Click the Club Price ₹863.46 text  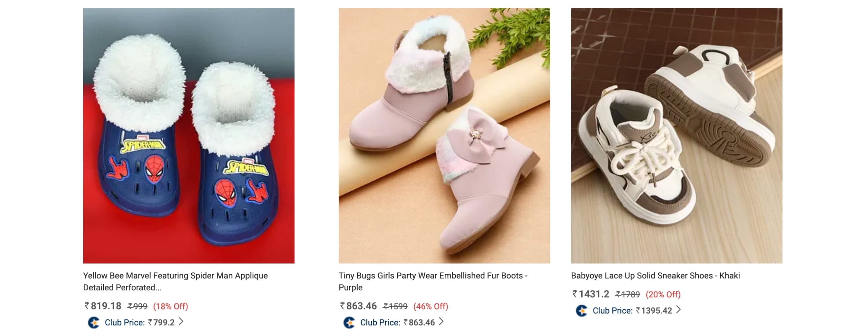(x=397, y=322)
